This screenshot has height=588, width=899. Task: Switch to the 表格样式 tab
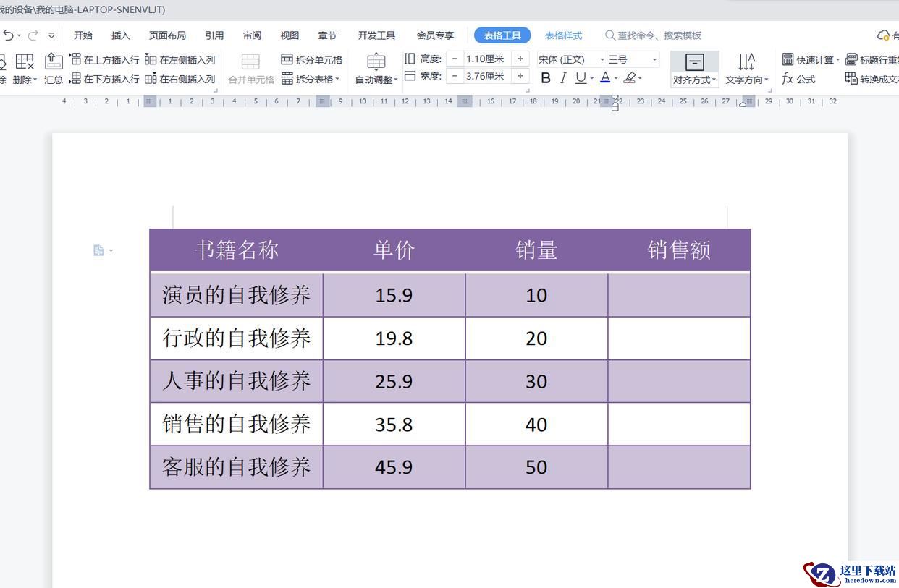(x=563, y=35)
